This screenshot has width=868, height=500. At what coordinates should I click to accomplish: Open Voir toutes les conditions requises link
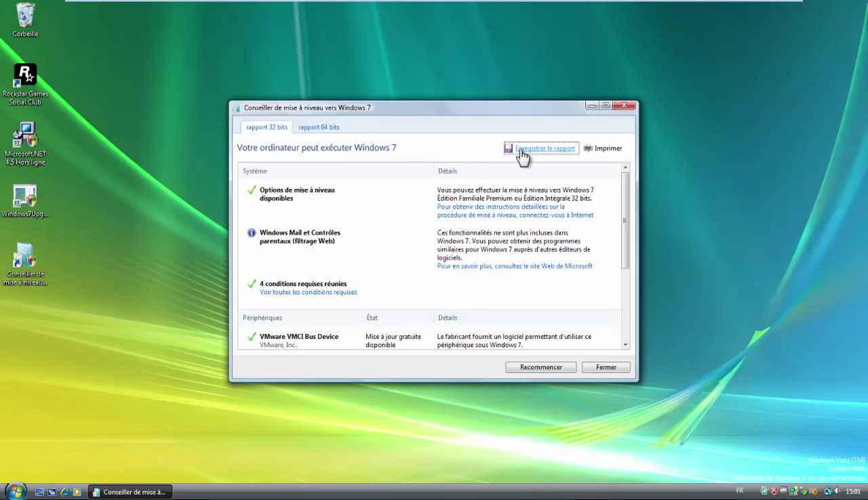(308, 293)
